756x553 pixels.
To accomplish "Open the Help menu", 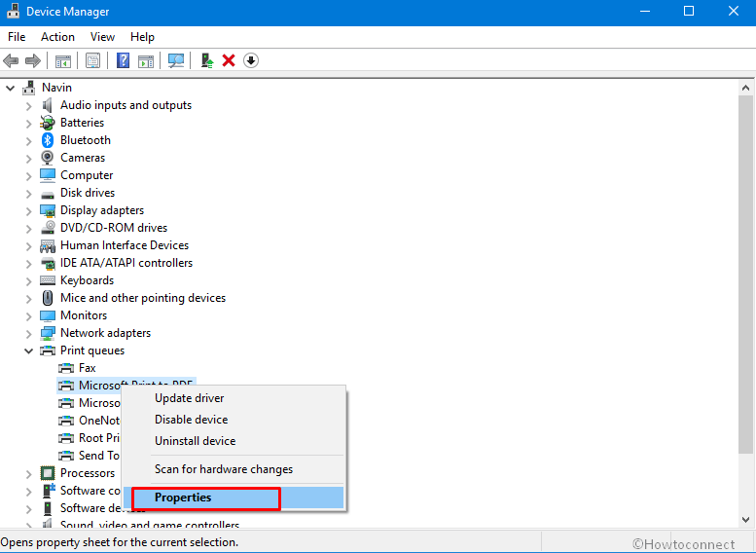I will pyautogui.click(x=142, y=37).
